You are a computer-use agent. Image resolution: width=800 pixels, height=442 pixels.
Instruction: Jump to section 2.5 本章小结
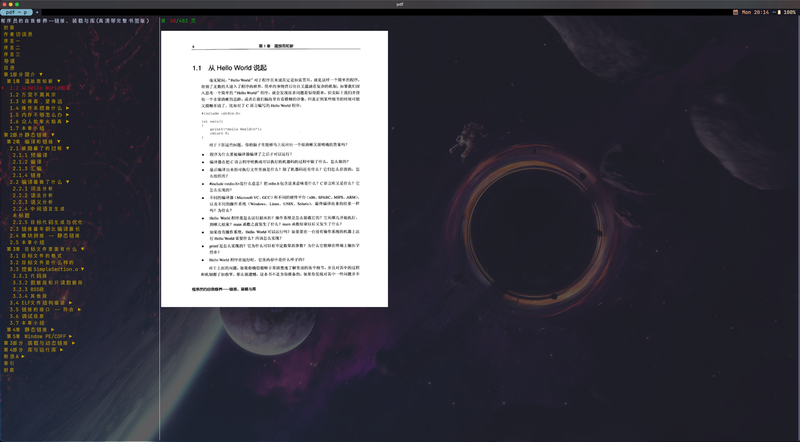(x=27, y=242)
